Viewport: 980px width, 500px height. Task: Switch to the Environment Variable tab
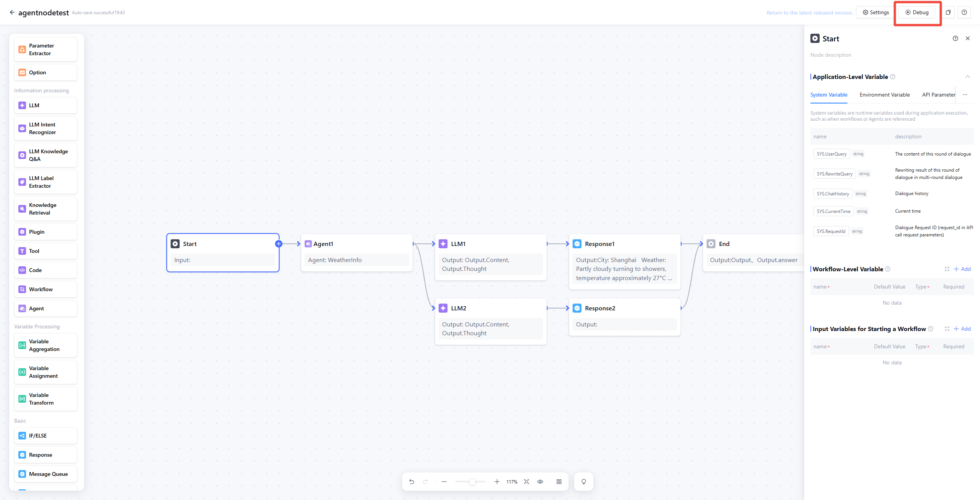point(884,95)
